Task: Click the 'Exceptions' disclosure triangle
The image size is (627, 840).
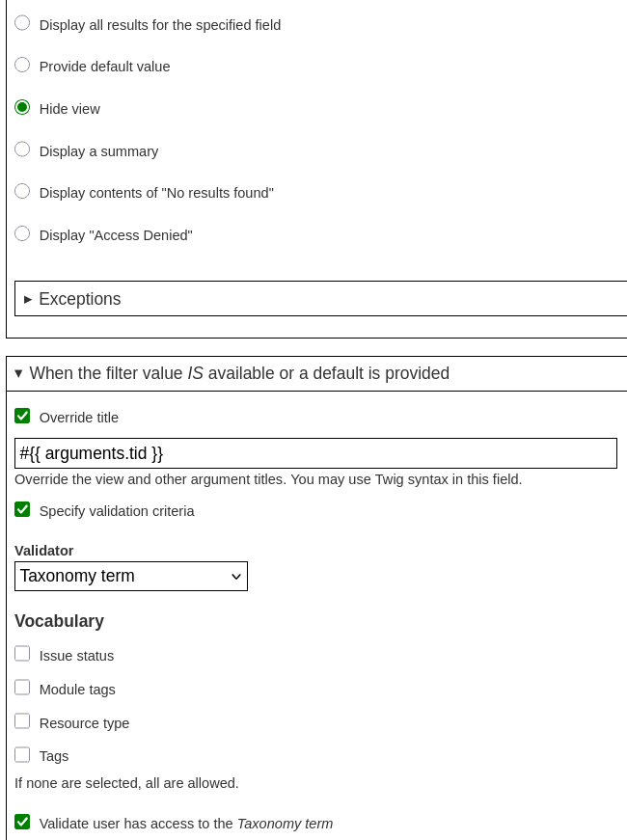Action: click(28, 299)
